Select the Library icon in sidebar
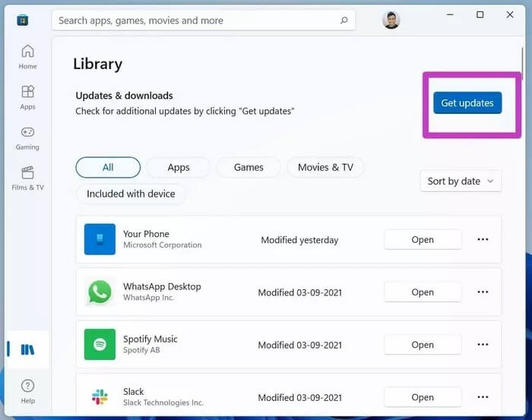 coord(27,349)
